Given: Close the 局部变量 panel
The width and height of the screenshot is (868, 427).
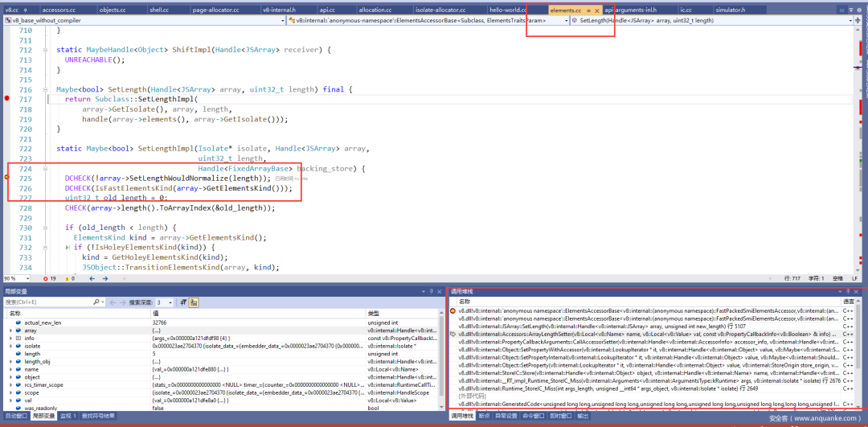Looking at the screenshot, I should [x=439, y=291].
